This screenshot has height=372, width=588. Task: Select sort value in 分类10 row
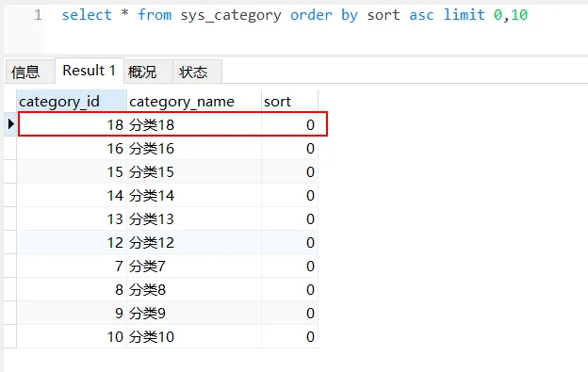(289, 337)
